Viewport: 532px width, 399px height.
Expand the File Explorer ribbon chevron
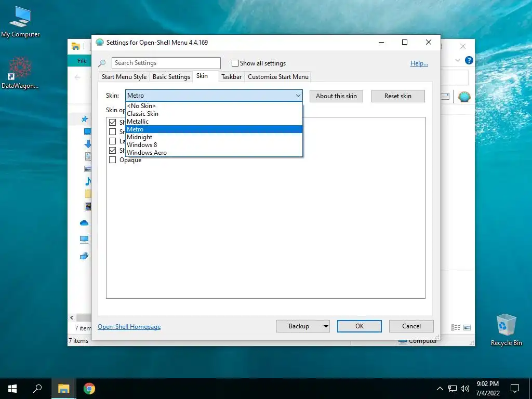tap(457, 60)
